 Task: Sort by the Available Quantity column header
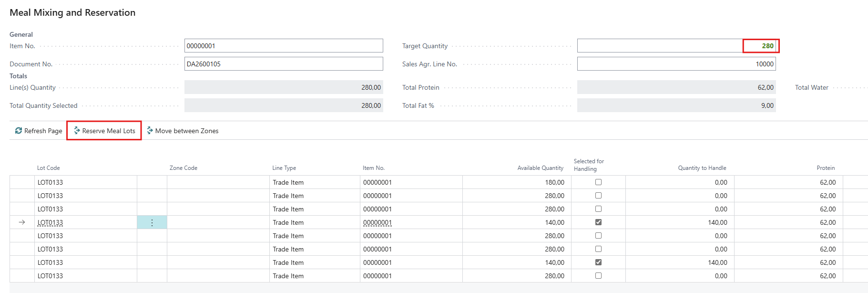541,168
